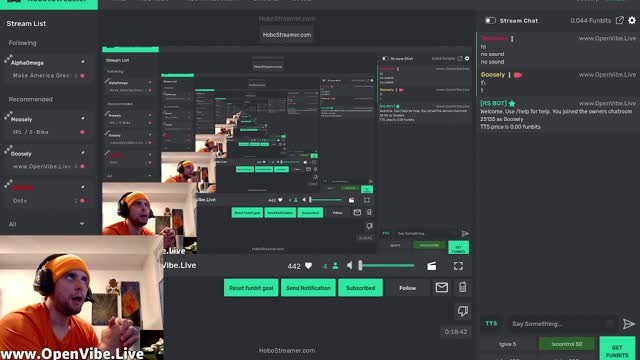The width and height of the screenshot is (640, 360).
Task: Click the Igive 5 button
Action: click(507, 344)
